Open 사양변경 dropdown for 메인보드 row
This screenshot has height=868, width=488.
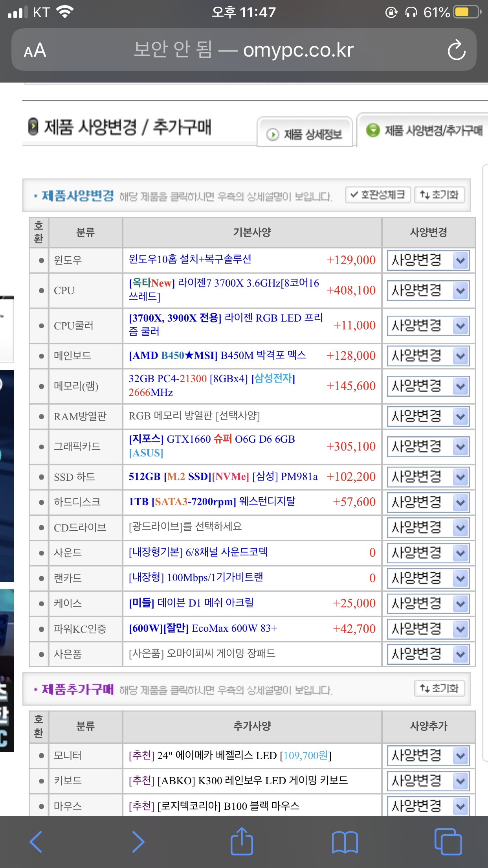pyautogui.click(x=428, y=356)
